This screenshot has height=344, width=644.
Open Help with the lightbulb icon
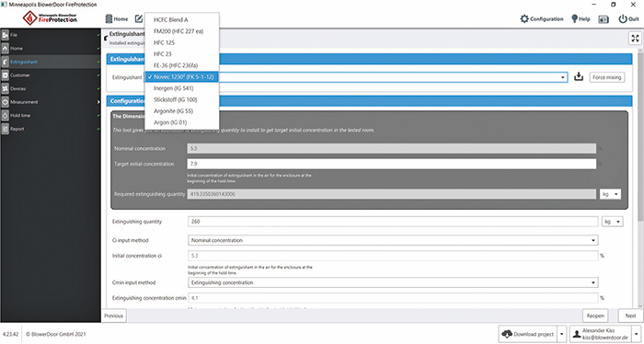click(x=581, y=19)
